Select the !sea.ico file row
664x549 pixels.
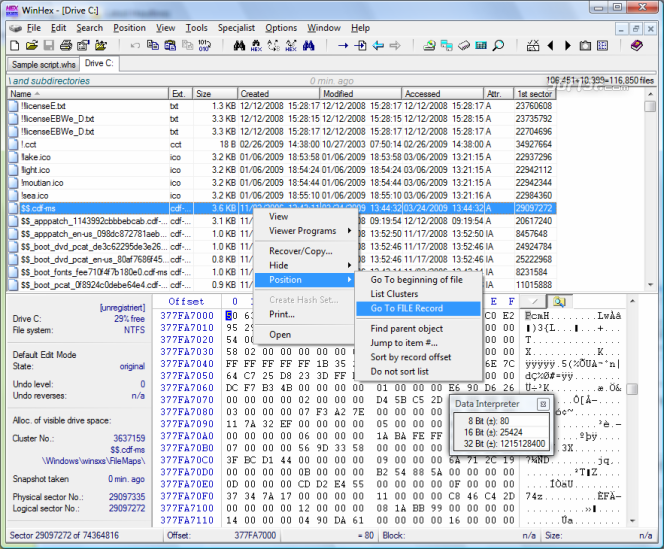click(282, 196)
